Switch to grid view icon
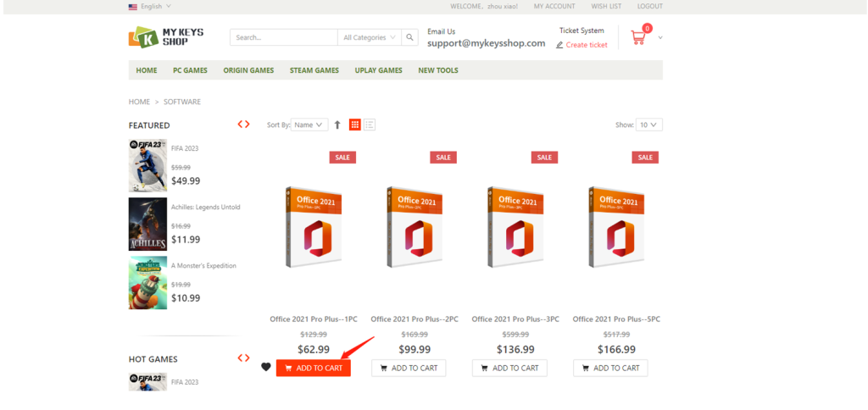Screen dimensions: 868x410 tap(355, 125)
